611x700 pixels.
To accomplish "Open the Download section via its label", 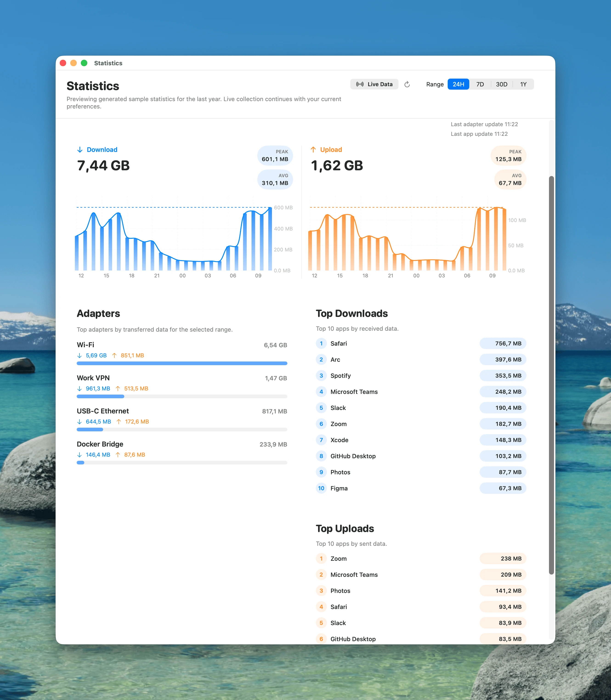I will pos(102,149).
